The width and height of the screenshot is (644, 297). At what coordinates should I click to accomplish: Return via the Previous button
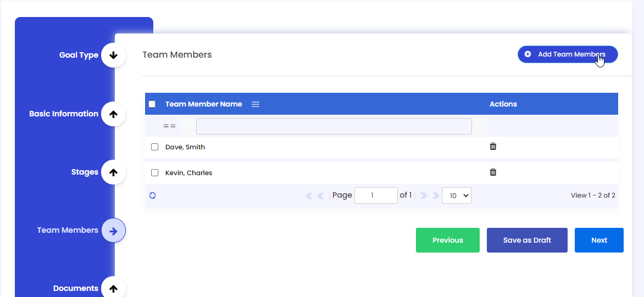(x=448, y=240)
